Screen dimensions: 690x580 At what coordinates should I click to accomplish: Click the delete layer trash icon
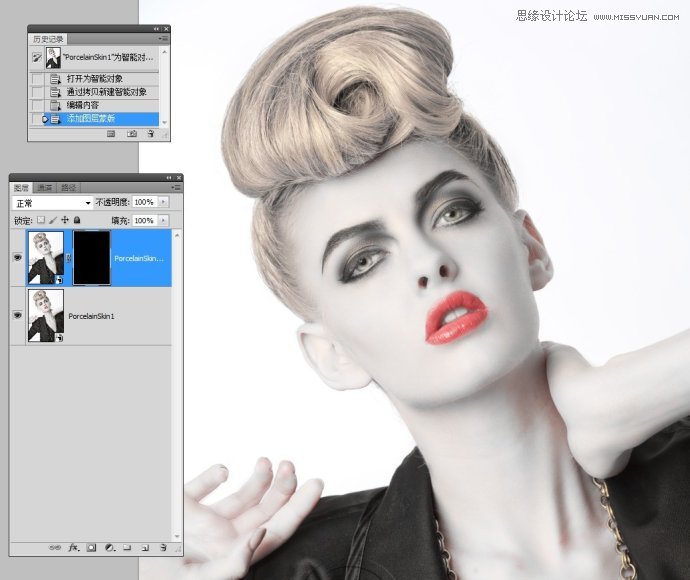coord(163,547)
